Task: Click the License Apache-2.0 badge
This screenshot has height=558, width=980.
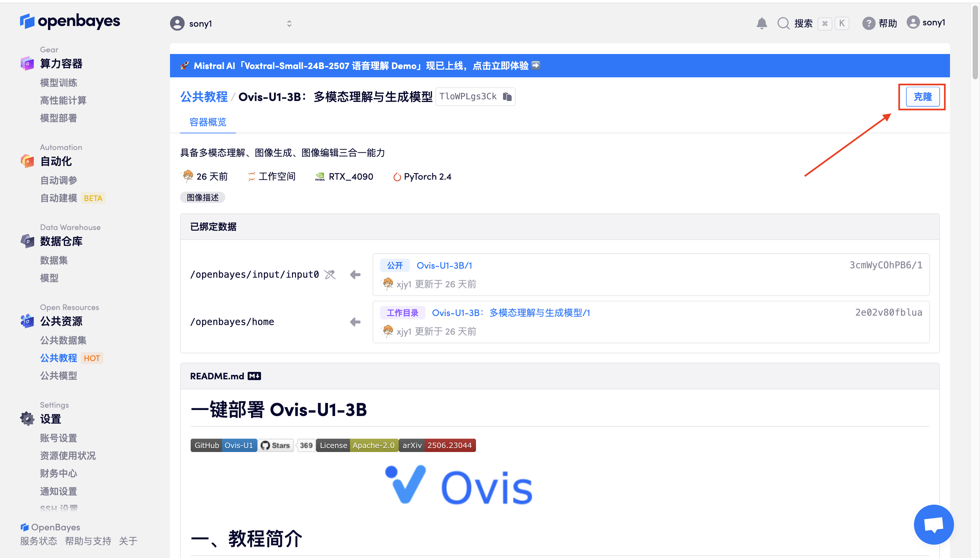Action: [357, 445]
